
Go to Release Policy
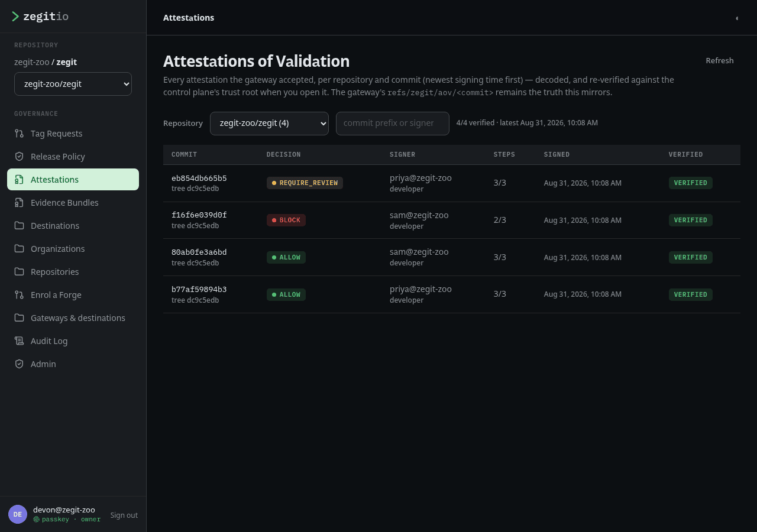(73, 157)
